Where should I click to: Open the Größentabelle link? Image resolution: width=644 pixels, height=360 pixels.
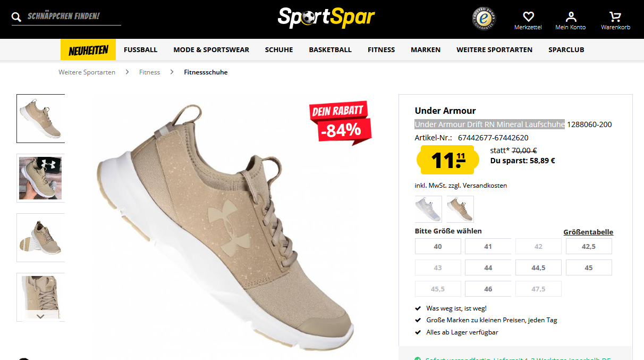coord(588,232)
